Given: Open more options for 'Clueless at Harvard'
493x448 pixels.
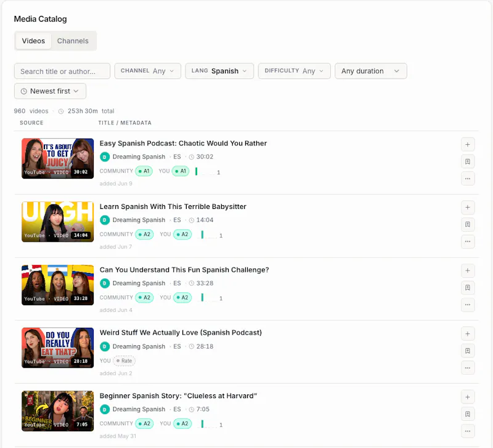Looking at the screenshot, I should pos(468,431).
